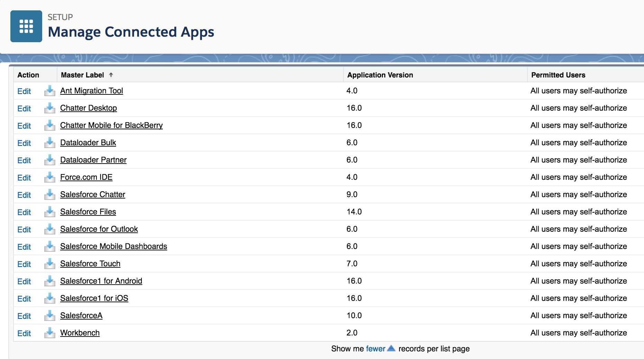The image size is (644, 359).
Task: Open the Salesforce Mobile Dashboards link
Action: coord(114,246)
